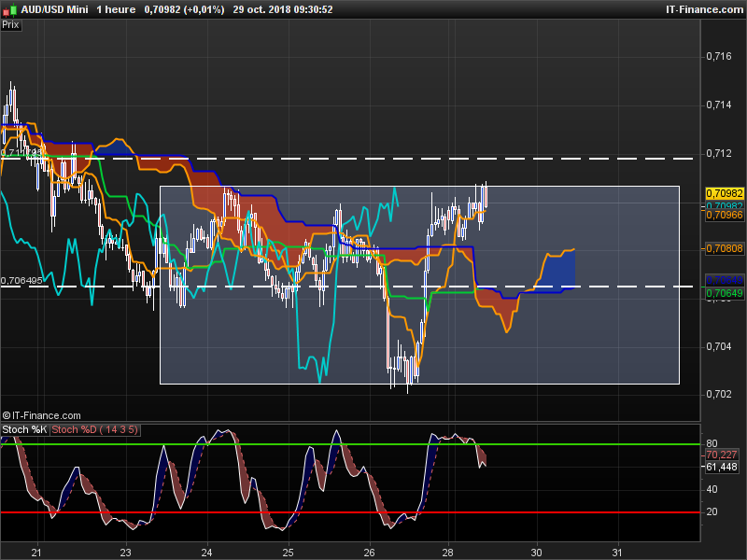Click date 28 on the time axis
747x560 pixels.
(x=448, y=553)
